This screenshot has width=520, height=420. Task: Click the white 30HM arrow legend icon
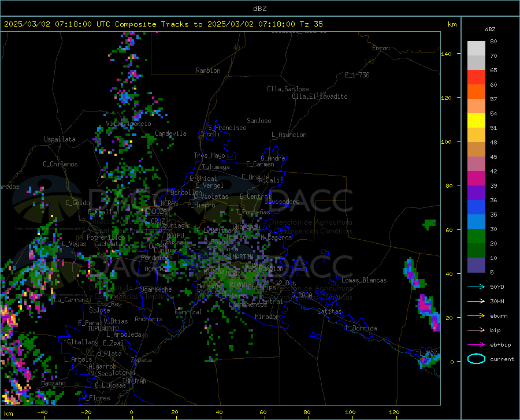coord(476,302)
